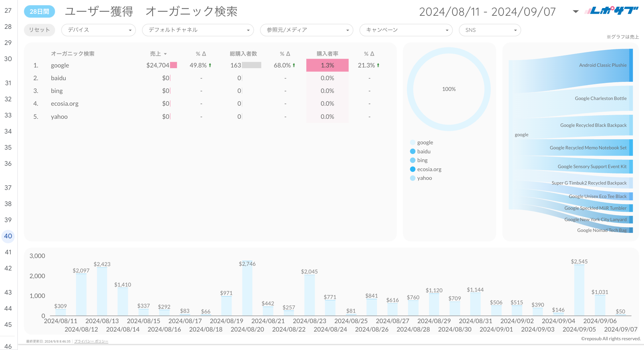
Task: Click the リセット button
Action: (x=39, y=30)
